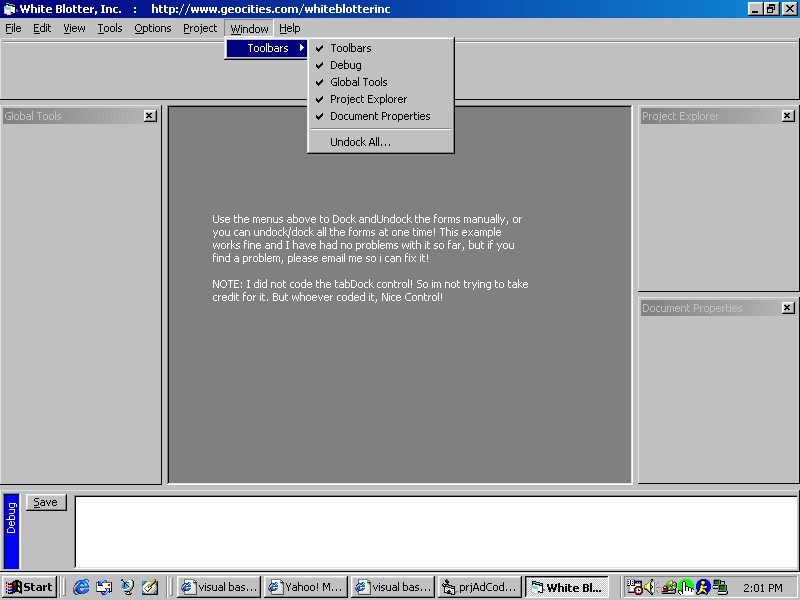Open the Tools menu

click(110, 28)
